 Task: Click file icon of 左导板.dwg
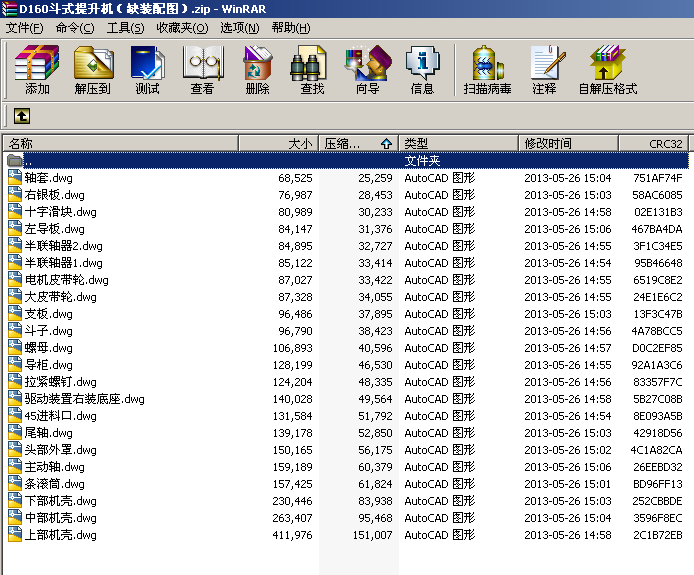tap(15, 228)
